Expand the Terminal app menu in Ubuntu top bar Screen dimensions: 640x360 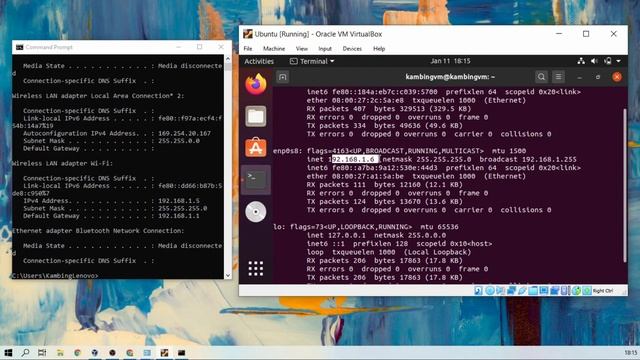pyautogui.click(x=312, y=61)
